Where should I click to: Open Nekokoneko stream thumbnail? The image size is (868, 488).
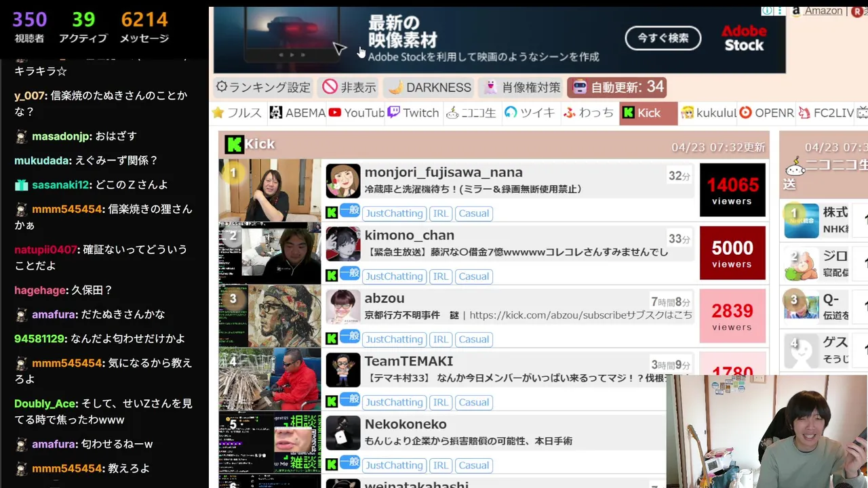click(x=269, y=443)
